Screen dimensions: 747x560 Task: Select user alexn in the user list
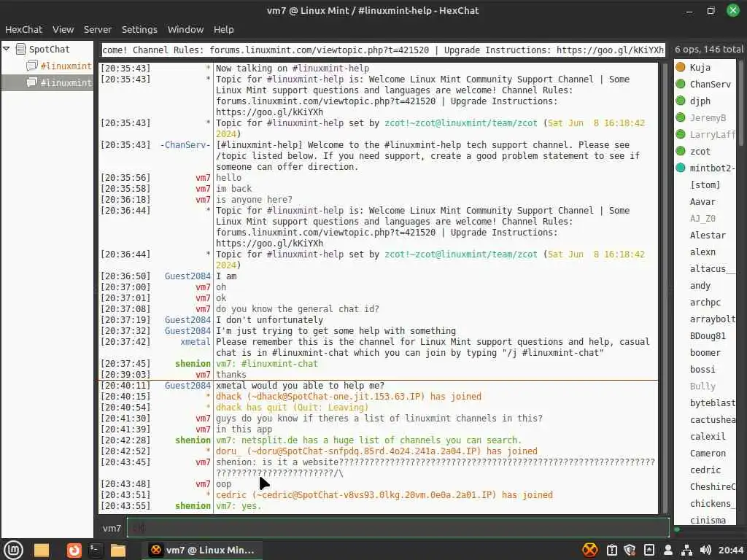pos(703,252)
